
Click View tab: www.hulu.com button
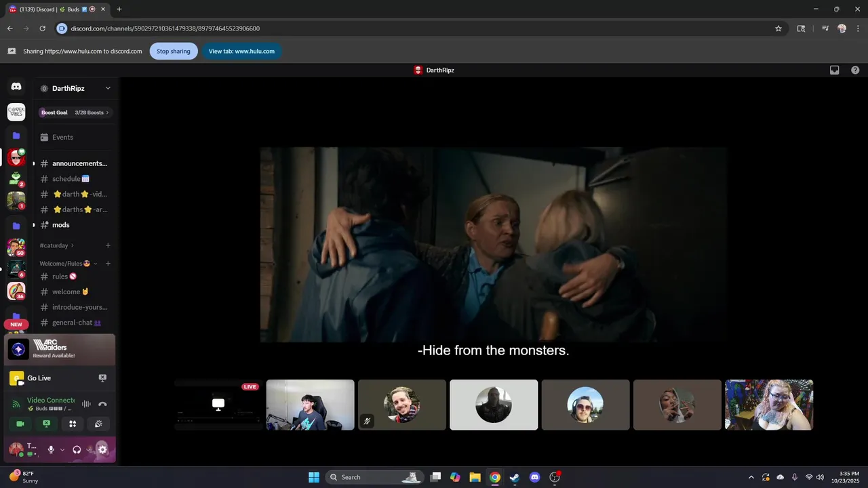[x=241, y=52]
